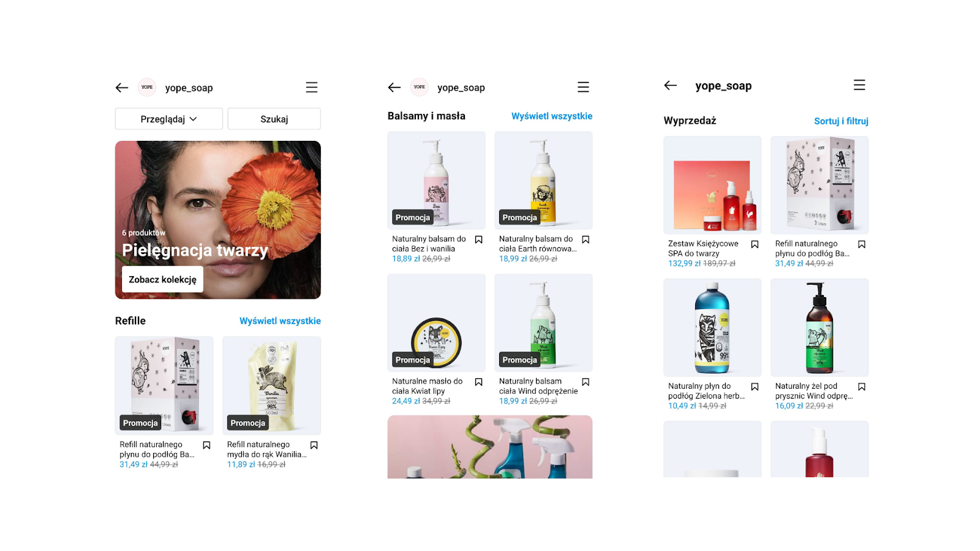The height and width of the screenshot is (551, 980).
Task: Bookmark Naturalny balsam do ciała Bez i wanilia
Action: coord(479,240)
